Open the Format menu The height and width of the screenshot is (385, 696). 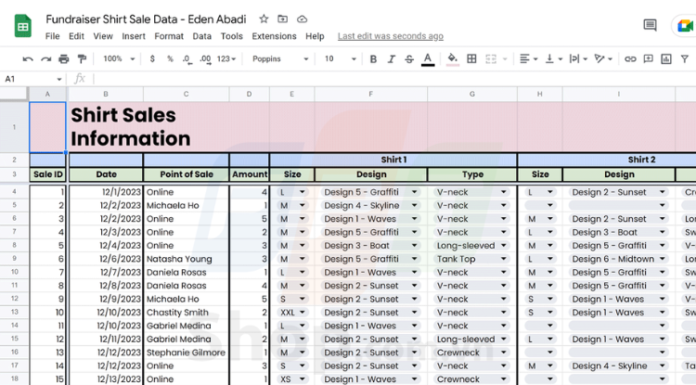169,36
